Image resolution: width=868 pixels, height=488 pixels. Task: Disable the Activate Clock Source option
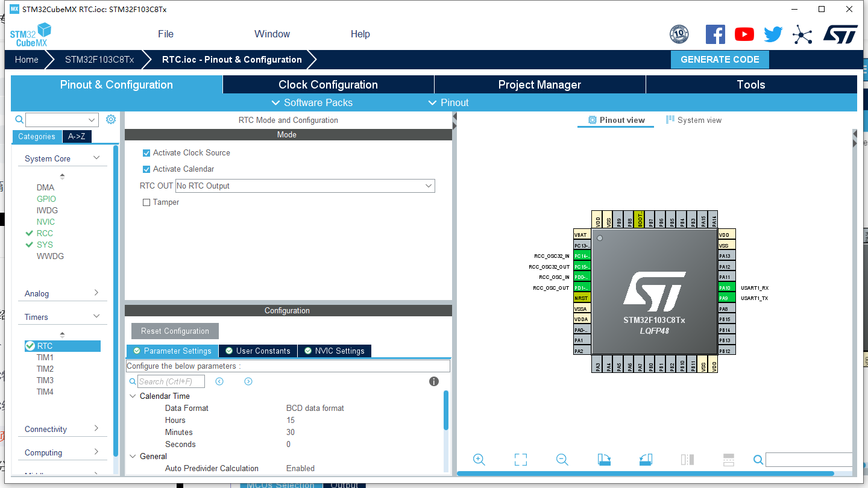(x=146, y=153)
